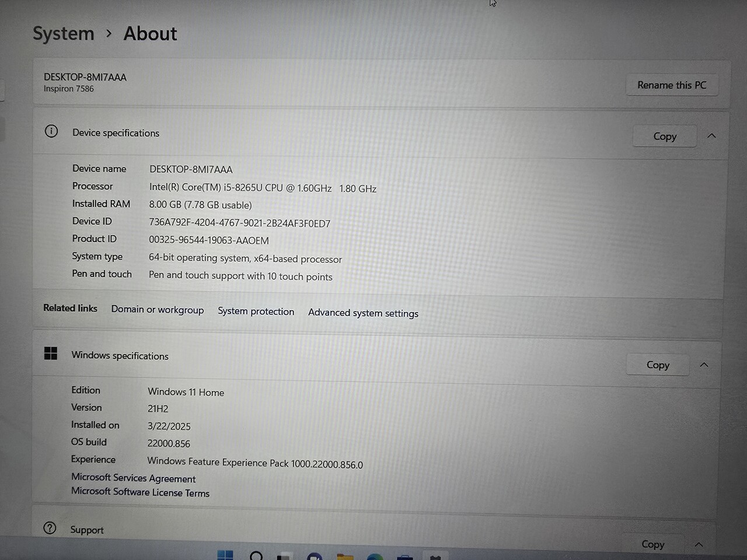747x560 pixels.
Task: Copy the Device specifications
Action: (x=665, y=136)
